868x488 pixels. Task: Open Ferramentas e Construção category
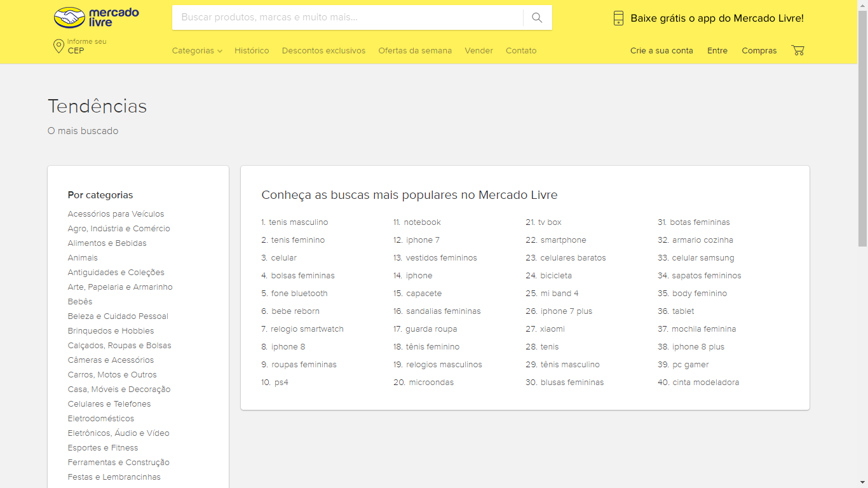[118, 463]
